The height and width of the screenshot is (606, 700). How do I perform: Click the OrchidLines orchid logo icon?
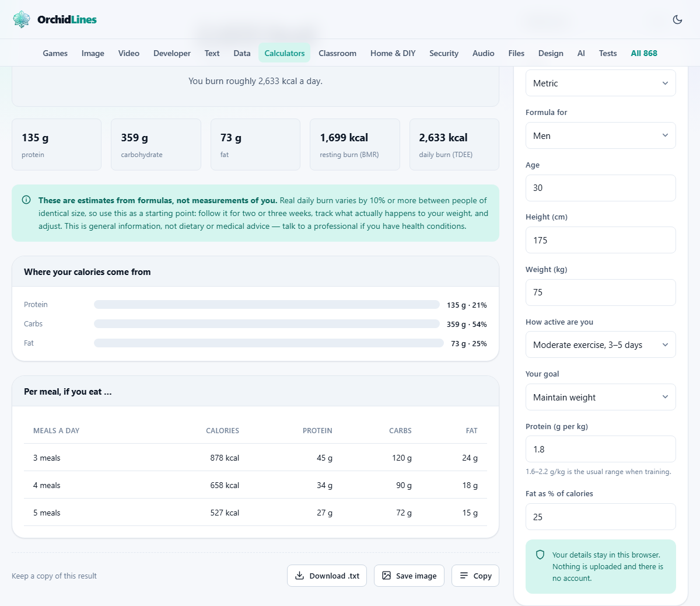tap(22, 19)
